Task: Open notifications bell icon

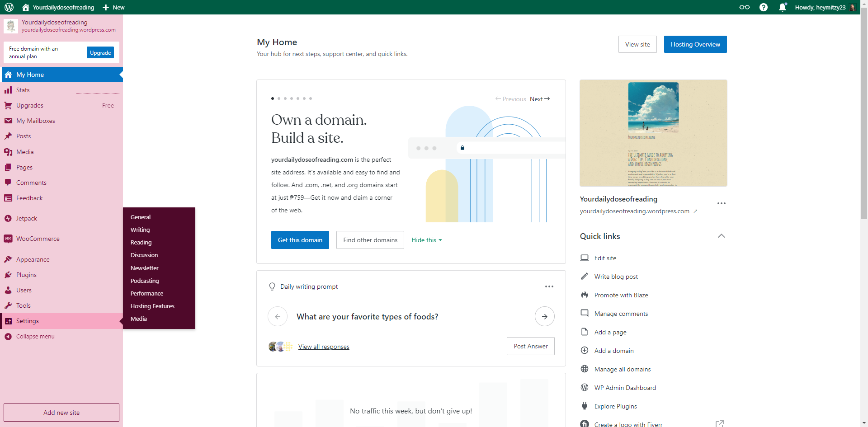Action: click(783, 7)
